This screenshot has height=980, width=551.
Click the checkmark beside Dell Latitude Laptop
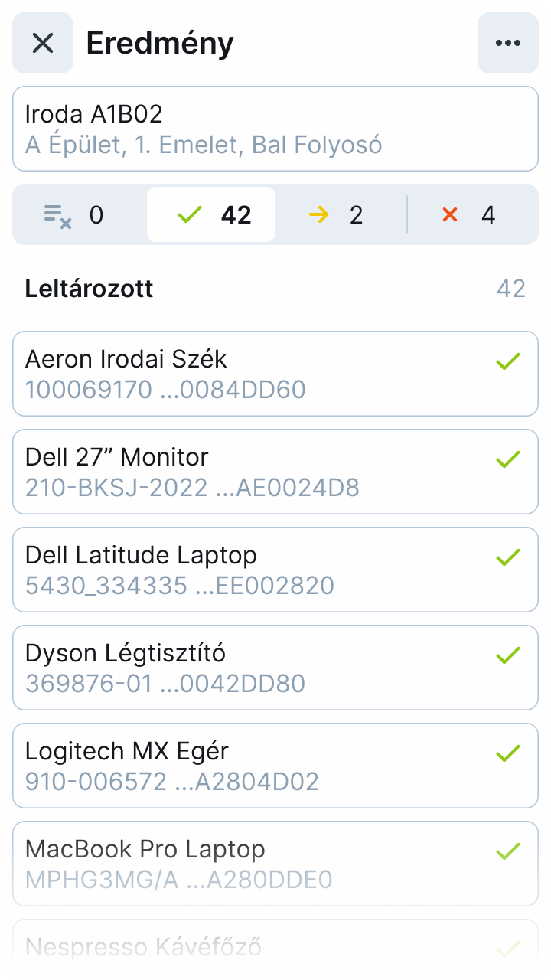[508, 557]
